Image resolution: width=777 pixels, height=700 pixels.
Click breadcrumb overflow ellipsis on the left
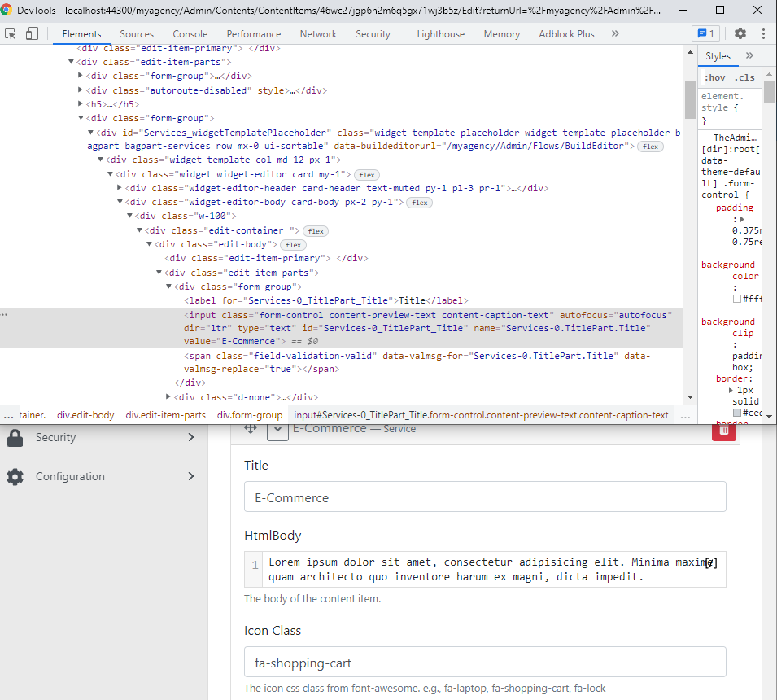point(8,415)
